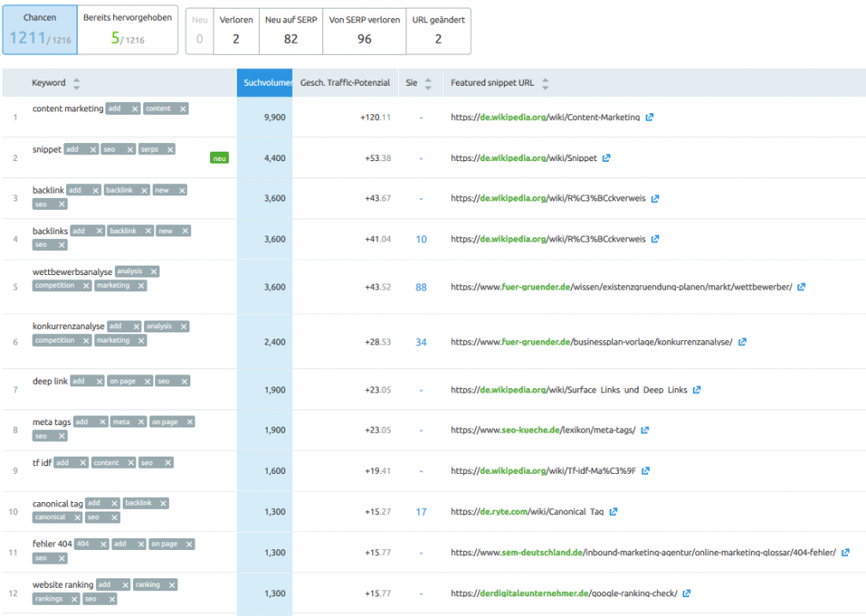
Task: Sort by Featured snippet URL arrows
Action: point(545,83)
